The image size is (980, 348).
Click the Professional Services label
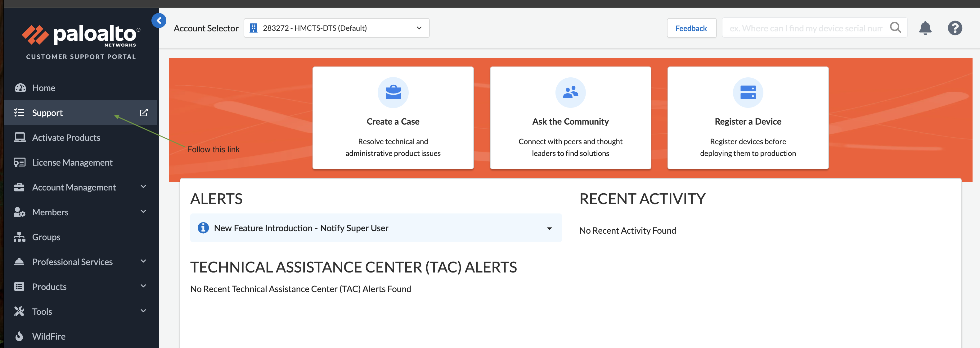(x=72, y=262)
